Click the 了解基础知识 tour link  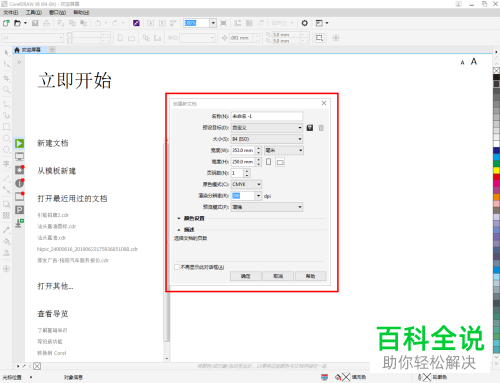52,330
